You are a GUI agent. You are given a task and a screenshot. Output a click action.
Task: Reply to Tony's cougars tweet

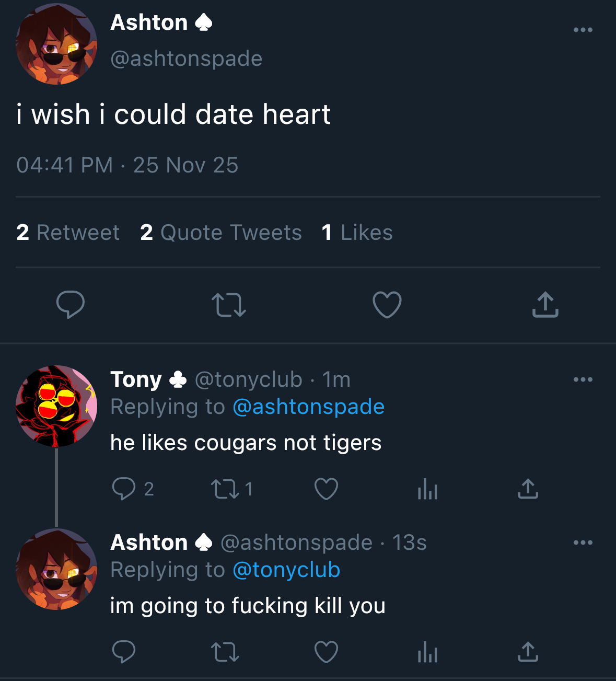pos(124,489)
